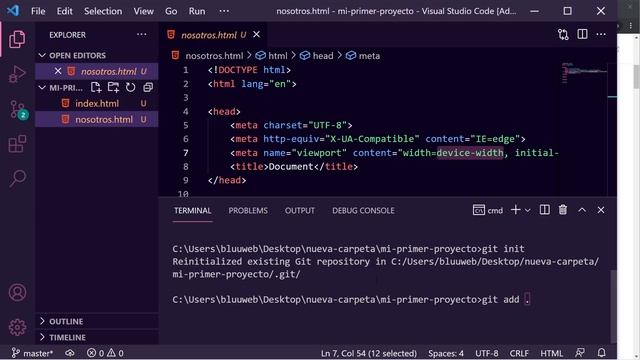
Task: Open editor More Actions ellipsis
Action: pyautogui.click(x=601, y=34)
